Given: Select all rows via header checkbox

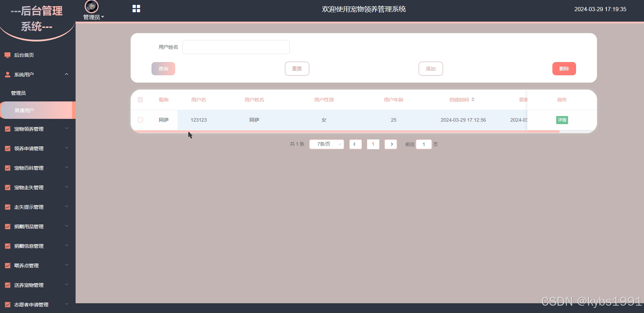Looking at the screenshot, I should click(x=140, y=100).
